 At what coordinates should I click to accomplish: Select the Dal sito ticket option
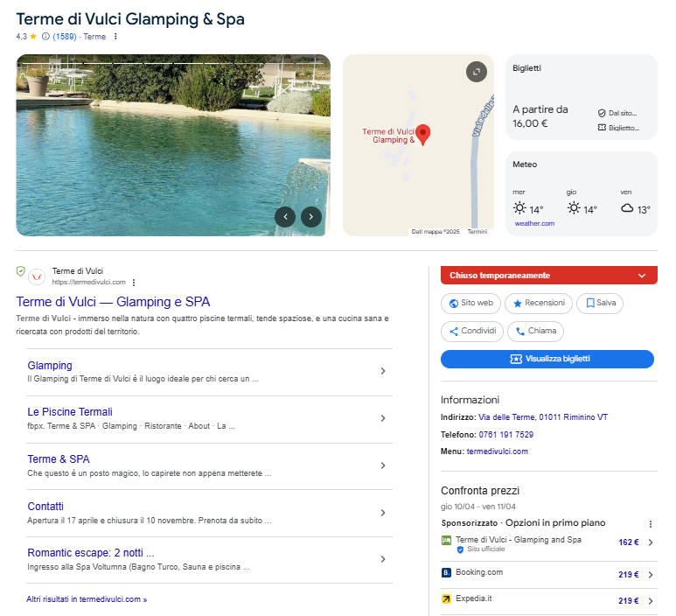[617, 113]
